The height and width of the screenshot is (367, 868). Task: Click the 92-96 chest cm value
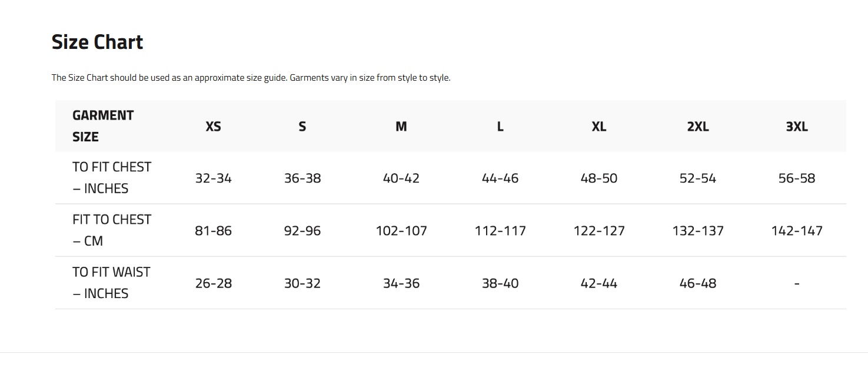click(x=302, y=231)
